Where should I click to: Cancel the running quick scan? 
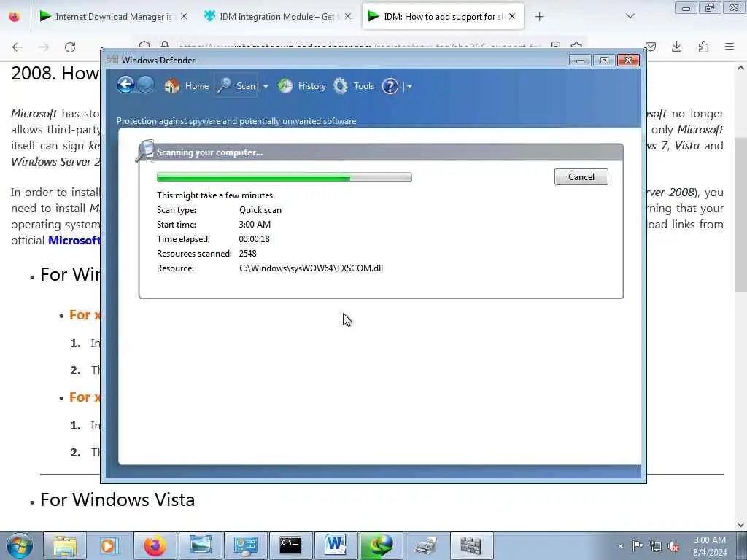(581, 176)
